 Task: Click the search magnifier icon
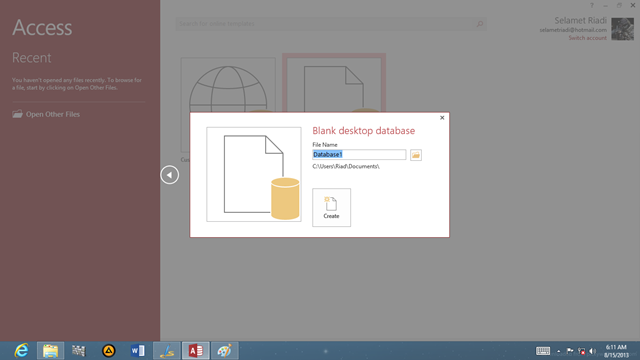(x=480, y=24)
